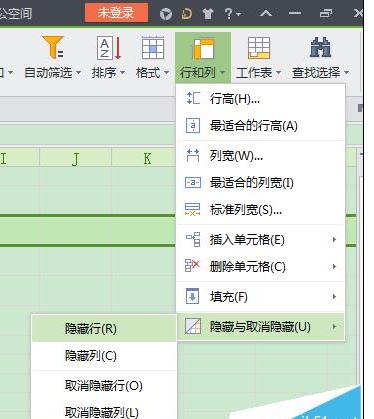The image size is (374, 419).
Task: Click the question mark help icon
Action: [x=228, y=13]
